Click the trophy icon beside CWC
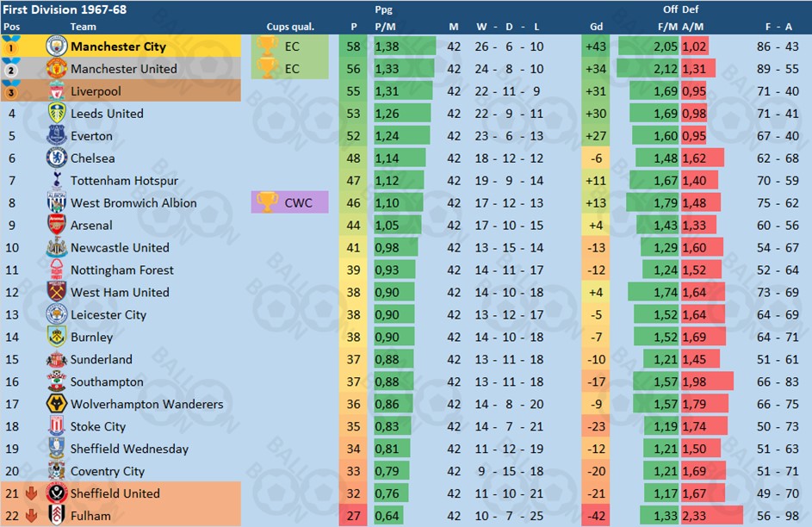The image size is (812, 527). (x=267, y=202)
